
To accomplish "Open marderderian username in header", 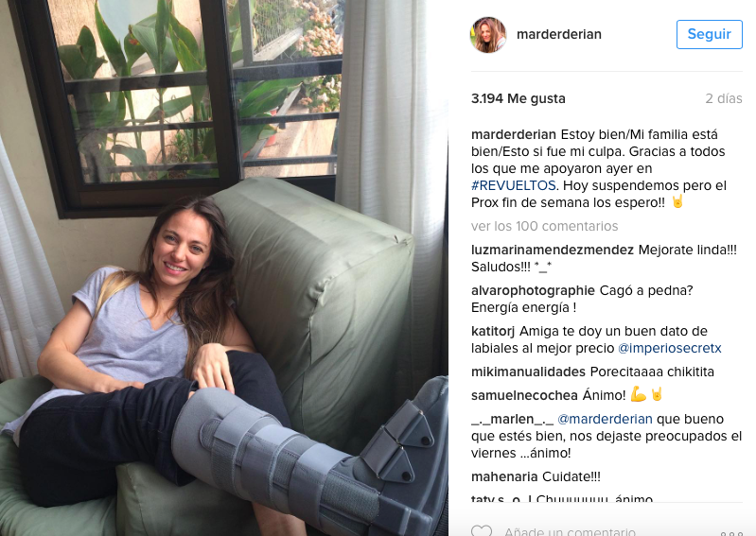I will tap(559, 34).
